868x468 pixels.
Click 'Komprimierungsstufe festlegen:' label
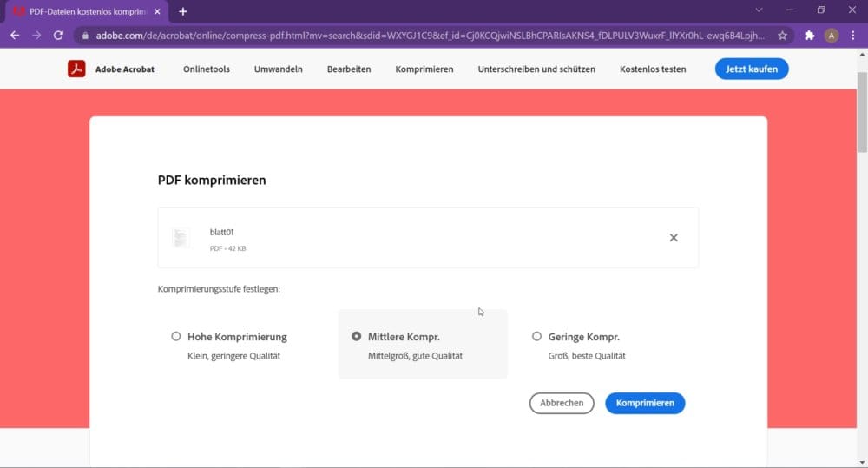[219, 288]
